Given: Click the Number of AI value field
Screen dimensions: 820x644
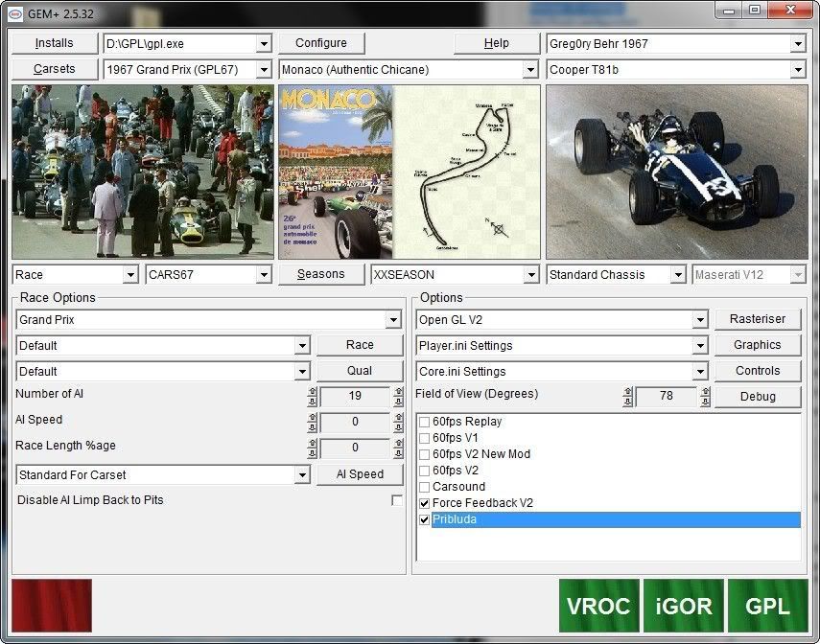Looking at the screenshot, I should tap(355, 396).
